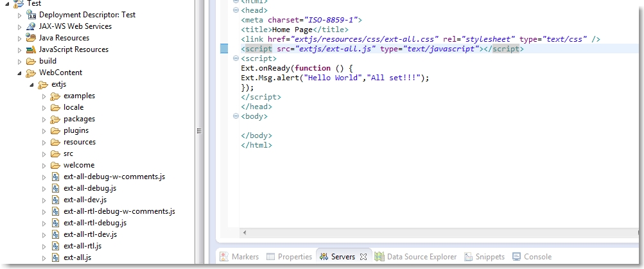Expand the Java Resources node
This screenshot has height=269, width=644.
(x=19, y=39)
